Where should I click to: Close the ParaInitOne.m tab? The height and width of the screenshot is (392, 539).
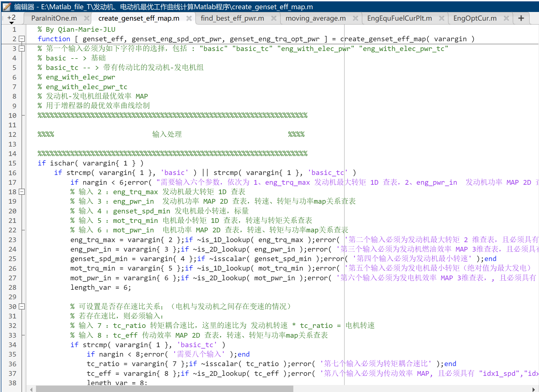click(x=87, y=18)
